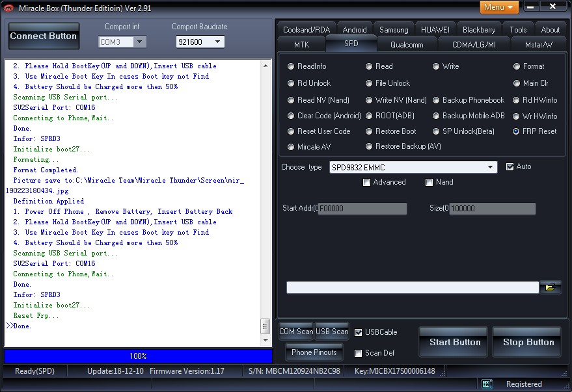Expand the Choose type SPD9832 EMMC dropdown
The image size is (572, 392).
coord(490,168)
